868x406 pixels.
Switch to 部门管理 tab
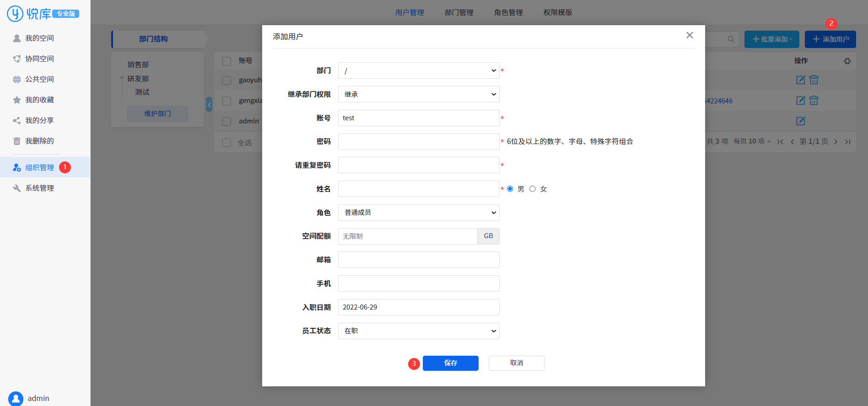pos(459,12)
